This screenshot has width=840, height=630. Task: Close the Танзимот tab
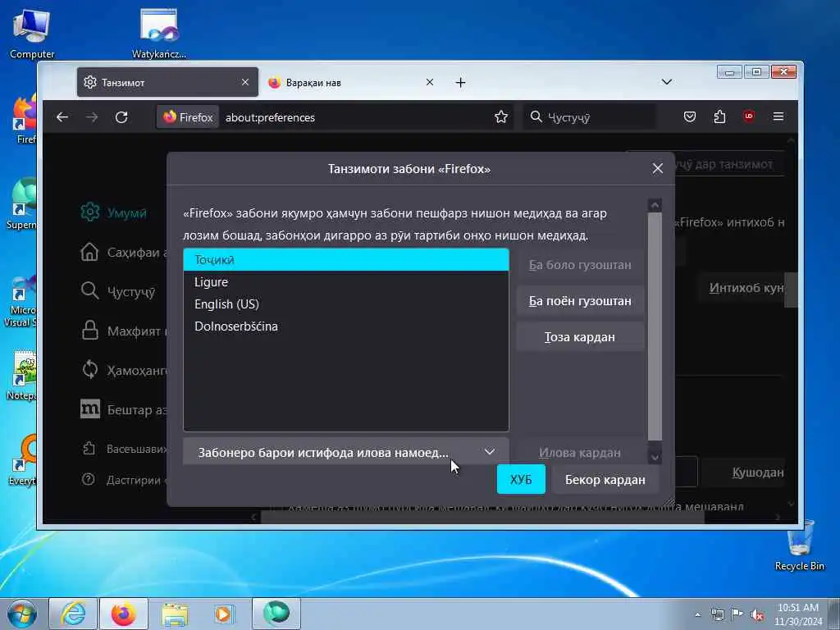(244, 82)
